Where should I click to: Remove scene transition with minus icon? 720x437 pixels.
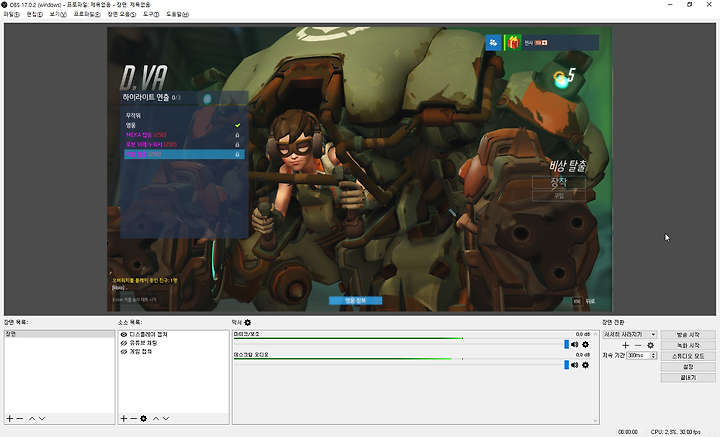[x=638, y=345]
